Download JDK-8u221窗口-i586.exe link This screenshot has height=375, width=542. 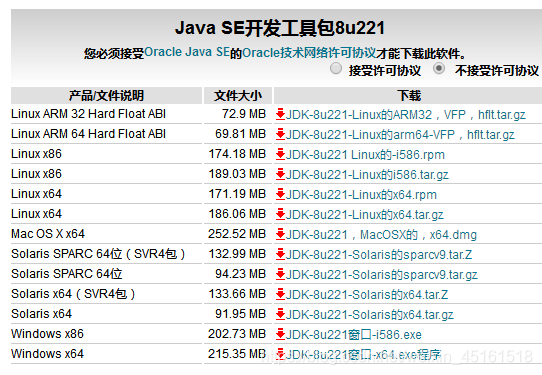point(354,335)
